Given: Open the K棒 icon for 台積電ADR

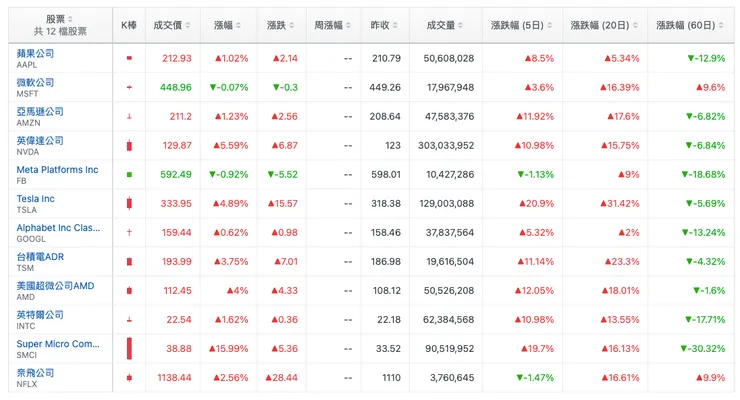Looking at the screenshot, I should (128, 262).
